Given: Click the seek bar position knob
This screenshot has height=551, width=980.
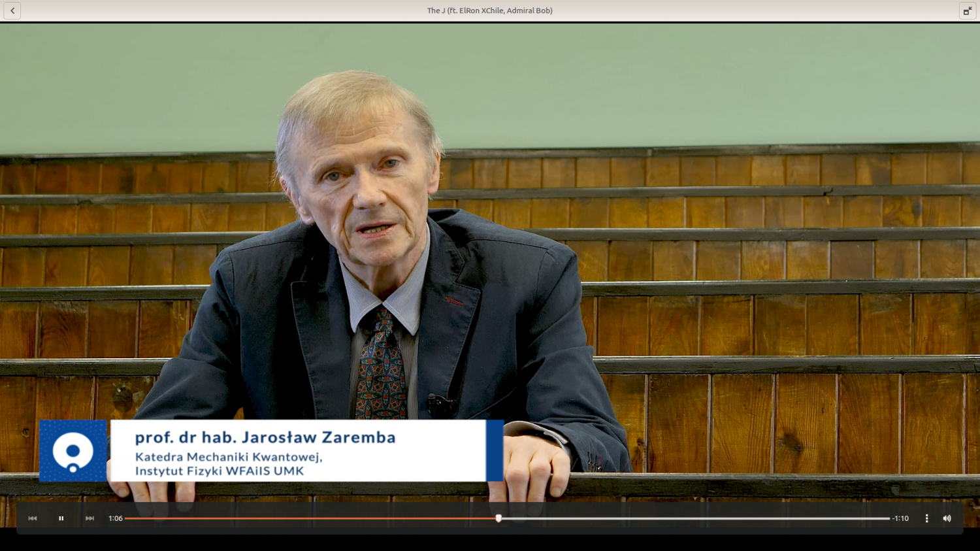Looking at the screenshot, I should click(498, 518).
